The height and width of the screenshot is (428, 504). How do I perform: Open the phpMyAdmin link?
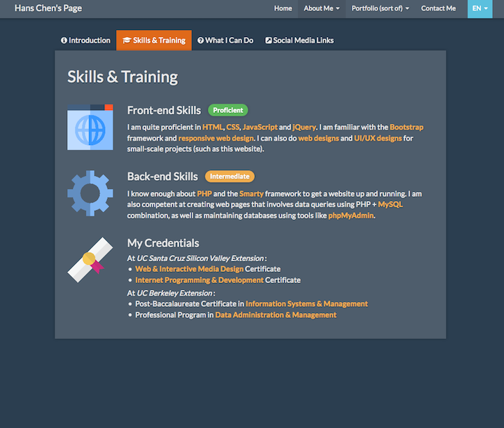pyautogui.click(x=351, y=216)
